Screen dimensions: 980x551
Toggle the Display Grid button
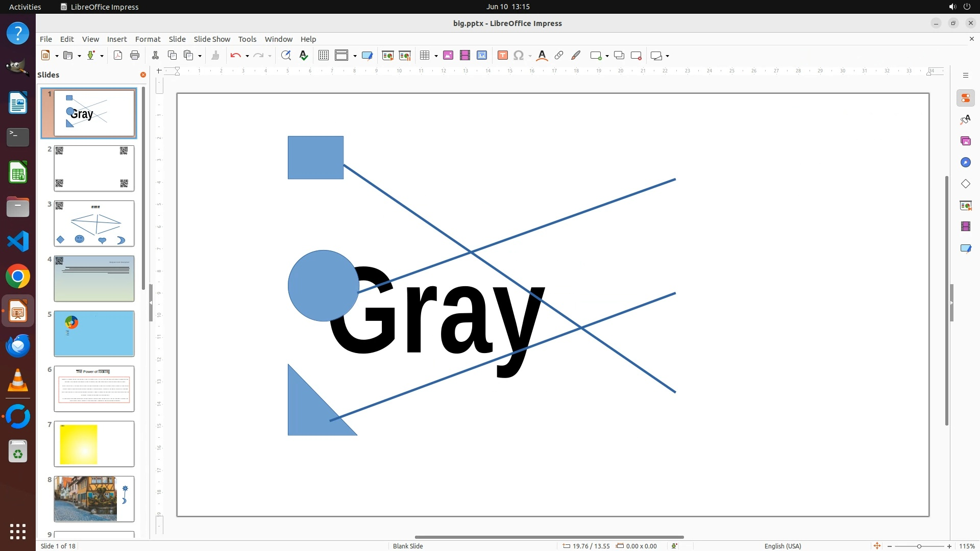[323, 56]
